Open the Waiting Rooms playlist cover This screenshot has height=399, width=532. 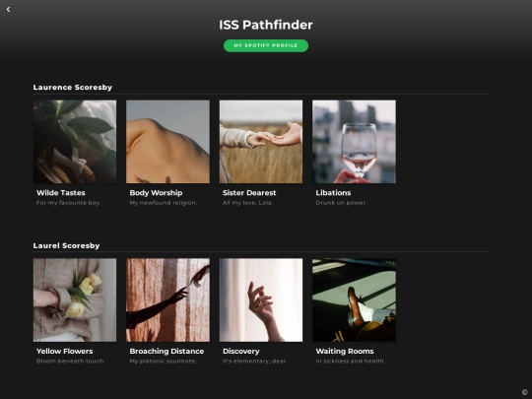[x=354, y=299]
